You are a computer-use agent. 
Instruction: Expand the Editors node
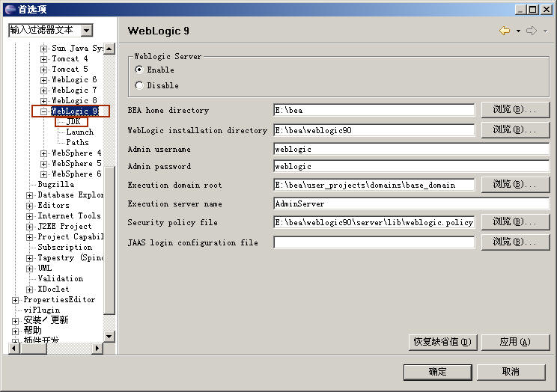(x=29, y=206)
